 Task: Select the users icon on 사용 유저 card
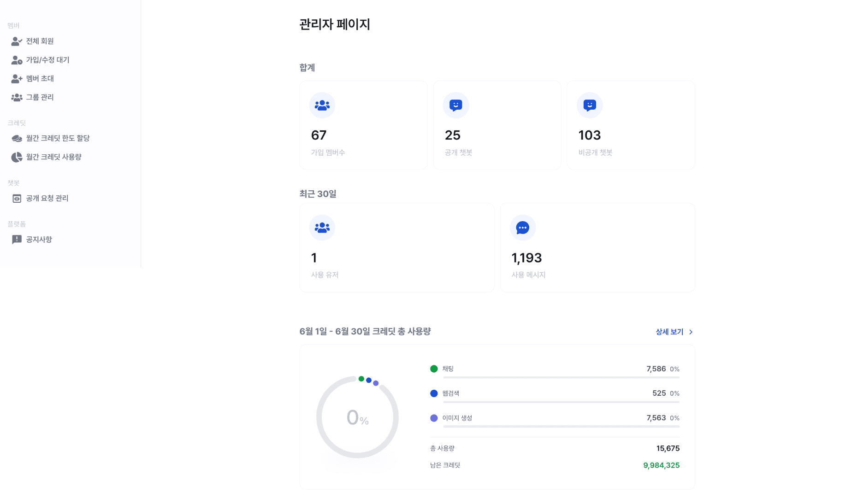coord(322,227)
